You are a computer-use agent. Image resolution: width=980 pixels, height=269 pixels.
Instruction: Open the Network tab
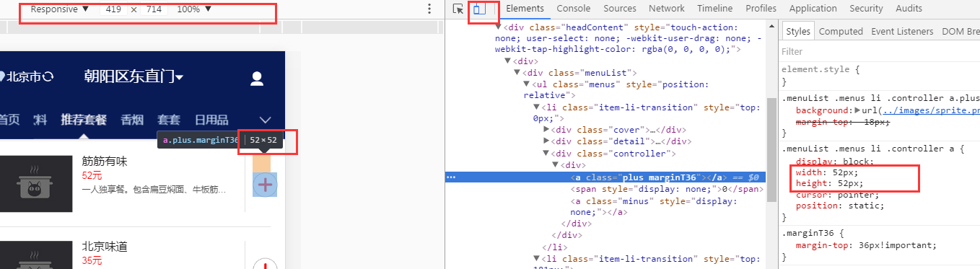click(667, 9)
